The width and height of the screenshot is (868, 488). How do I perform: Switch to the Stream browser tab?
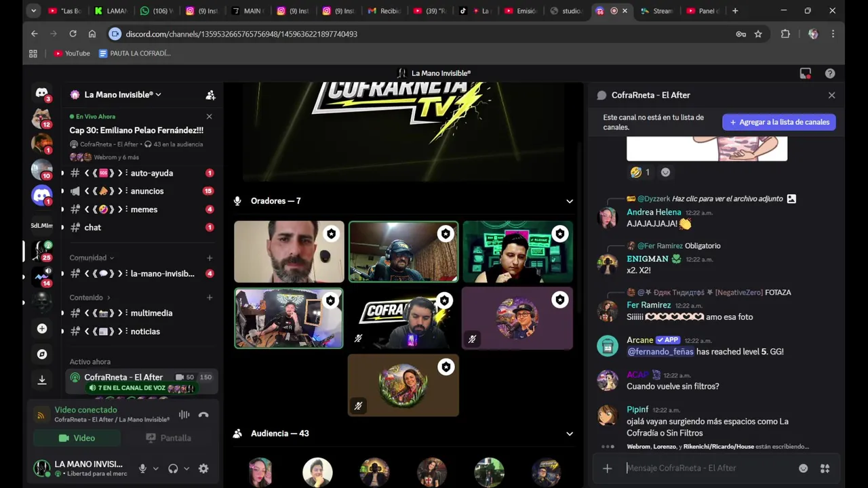click(656, 11)
